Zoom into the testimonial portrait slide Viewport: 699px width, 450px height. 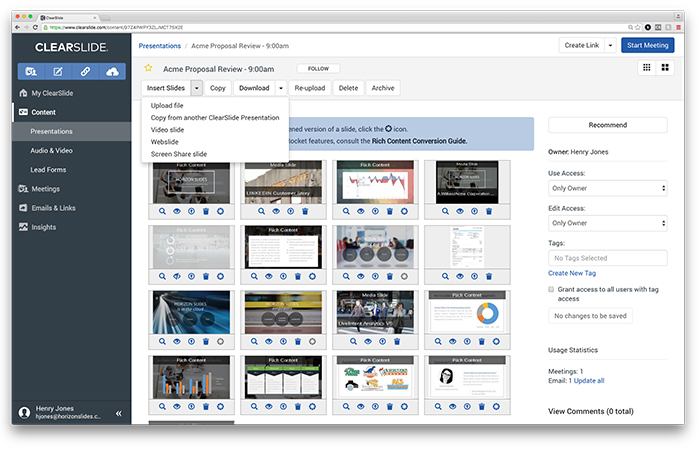tap(438, 407)
